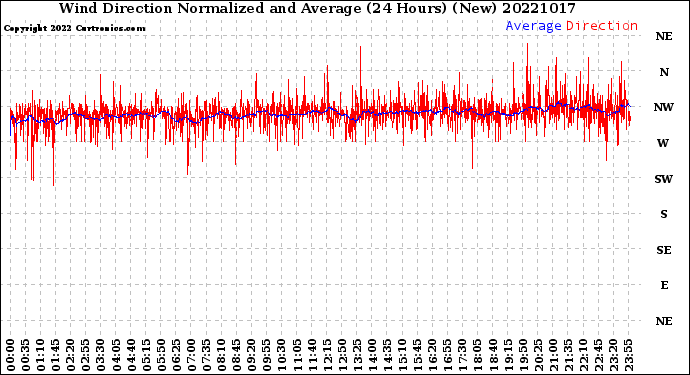Click the Copyright 2022 Cartronics.com text

click(x=74, y=28)
